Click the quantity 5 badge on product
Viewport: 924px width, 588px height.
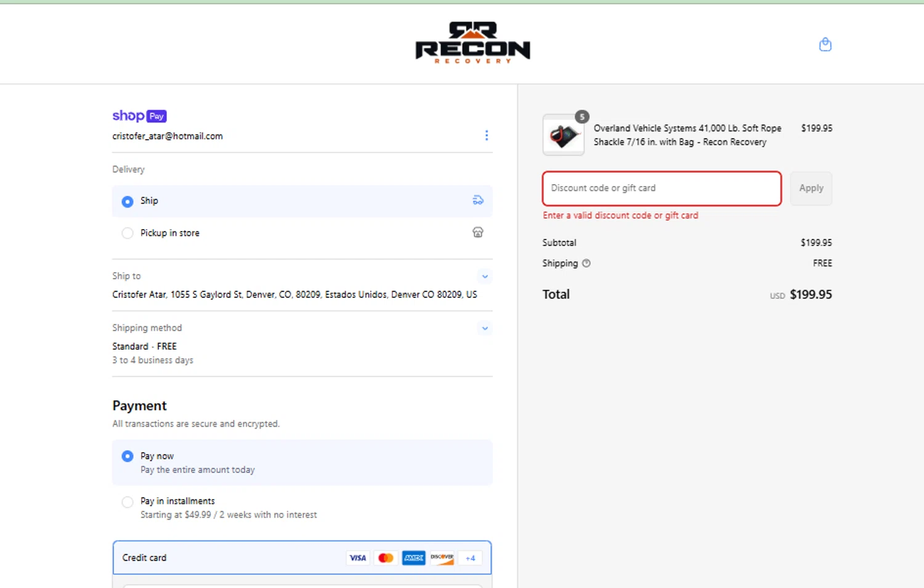582,116
